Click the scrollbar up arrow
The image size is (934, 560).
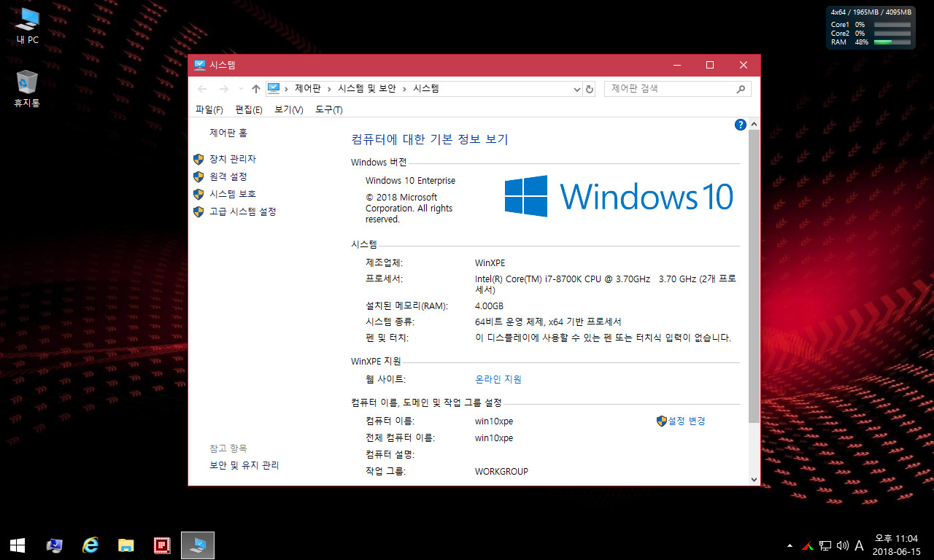coord(754,124)
